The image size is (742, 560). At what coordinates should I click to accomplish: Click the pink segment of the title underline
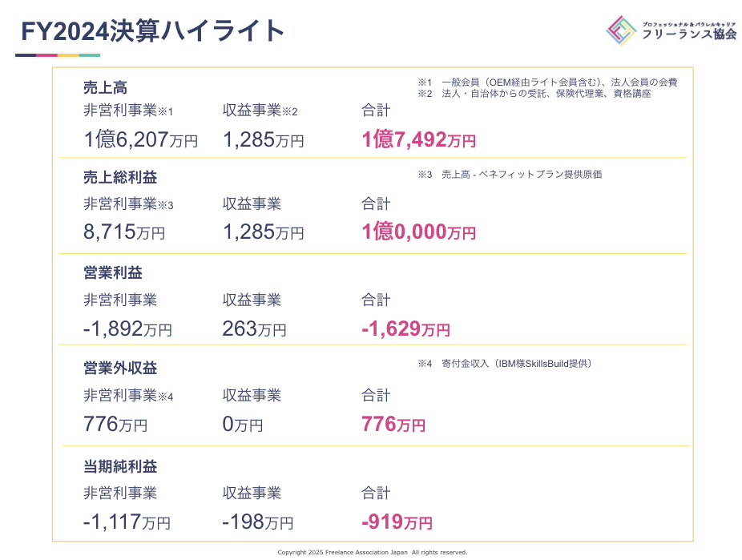(47, 55)
